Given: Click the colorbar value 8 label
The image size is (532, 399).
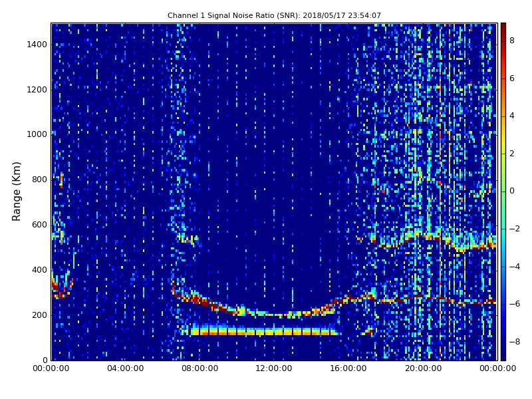Looking at the screenshot, I should (x=512, y=41).
